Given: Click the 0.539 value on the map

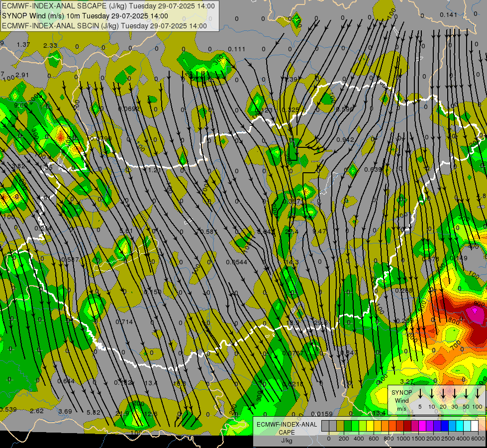Looking at the screenshot, I should [8, 410].
